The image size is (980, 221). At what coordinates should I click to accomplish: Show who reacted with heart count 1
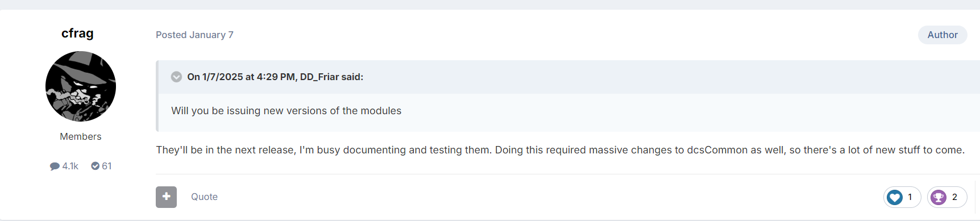910,197
